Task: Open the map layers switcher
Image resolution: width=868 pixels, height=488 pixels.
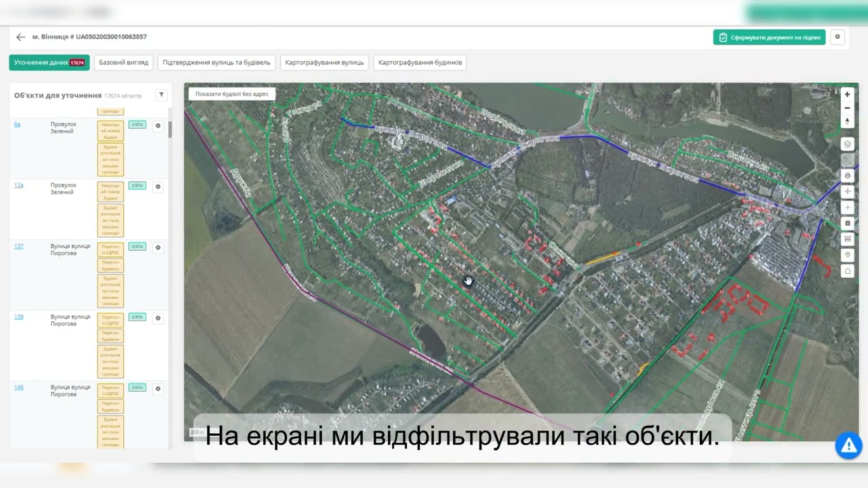Action: point(847,144)
